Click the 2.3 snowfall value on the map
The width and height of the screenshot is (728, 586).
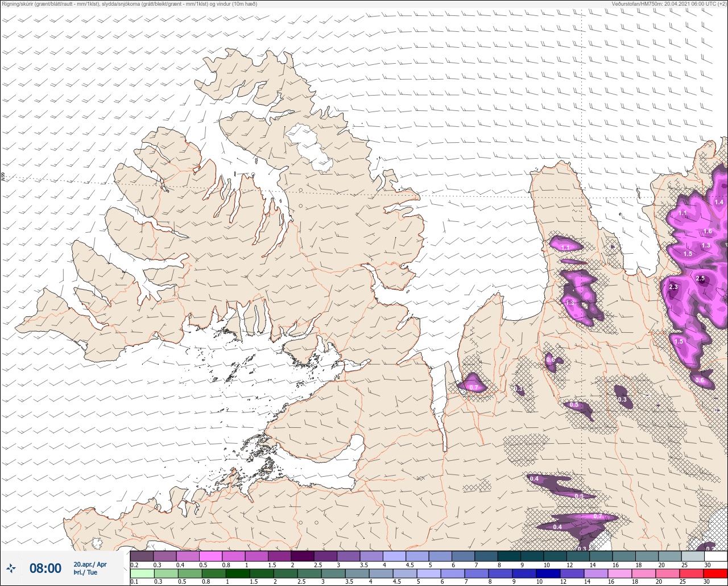pos(673,287)
